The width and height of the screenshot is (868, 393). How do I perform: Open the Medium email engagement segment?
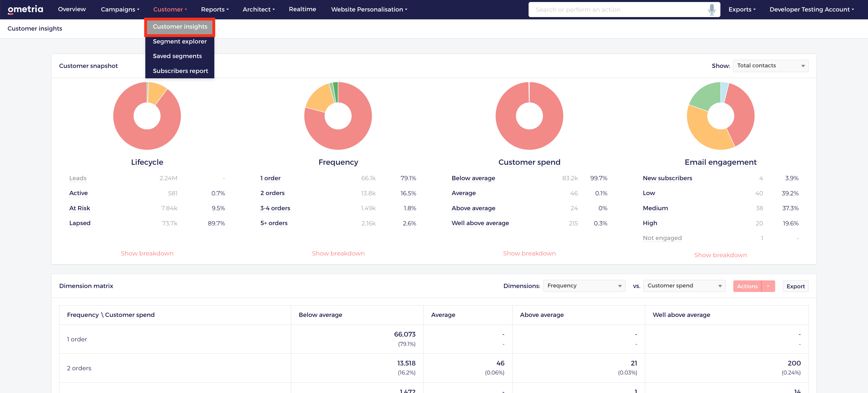655,208
